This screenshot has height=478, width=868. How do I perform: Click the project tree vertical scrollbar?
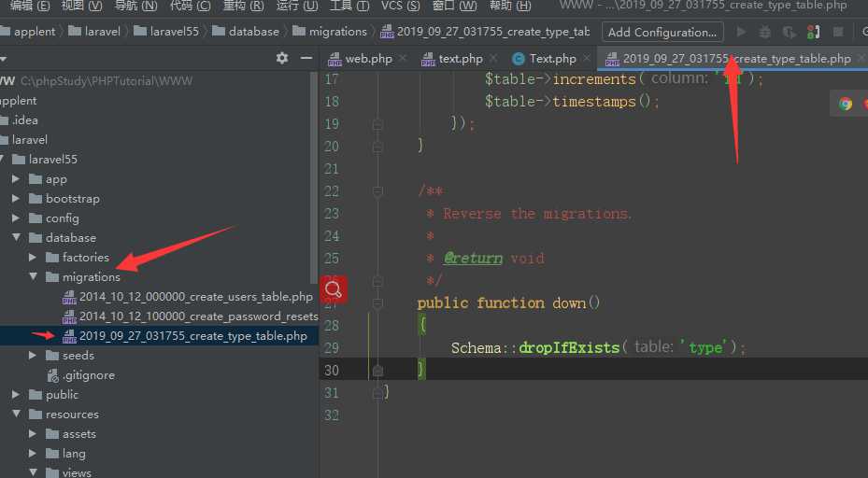coord(314,177)
